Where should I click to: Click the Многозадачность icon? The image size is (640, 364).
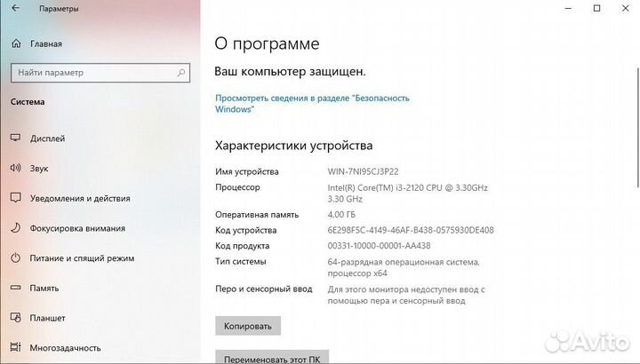[15, 347]
